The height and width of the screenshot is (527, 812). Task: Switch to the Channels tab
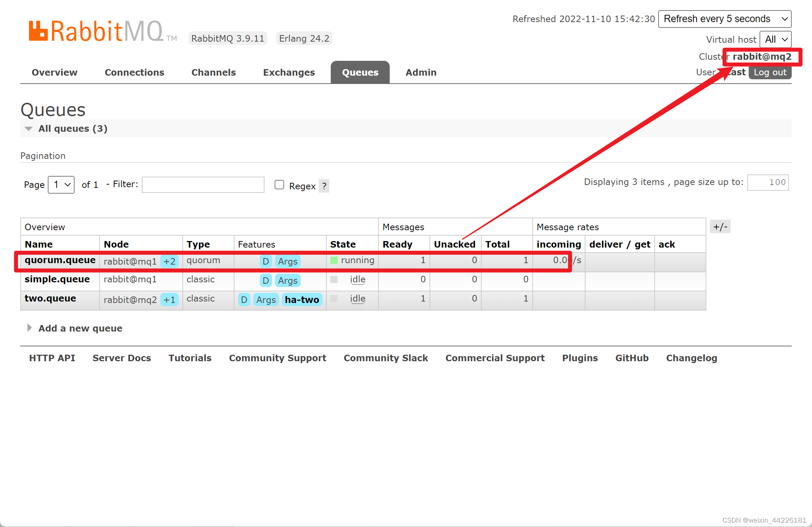tap(213, 72)
